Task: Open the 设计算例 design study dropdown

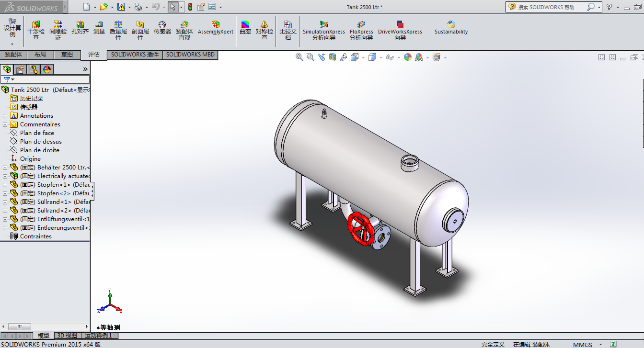Action: [x=12, y=44]
